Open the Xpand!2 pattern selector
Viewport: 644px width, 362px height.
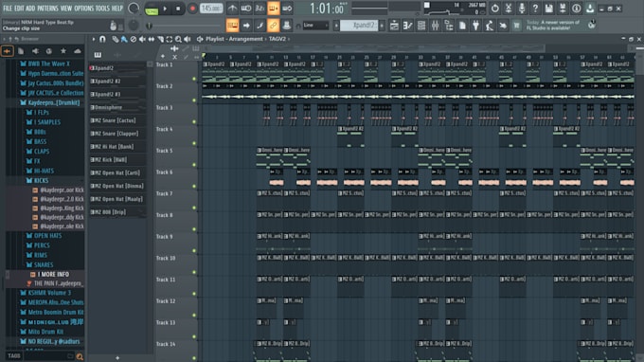click(x=359, y=26)
